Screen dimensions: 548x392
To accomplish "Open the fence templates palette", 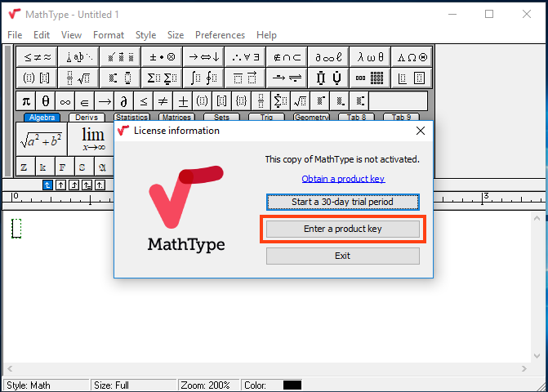I will pos(37,78).
